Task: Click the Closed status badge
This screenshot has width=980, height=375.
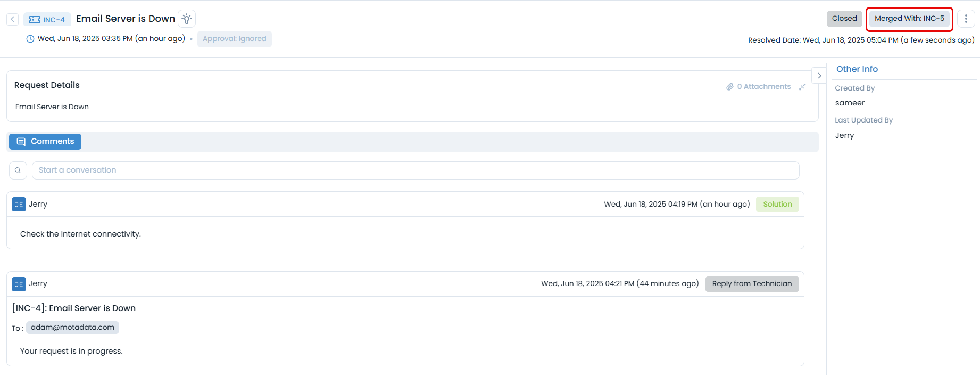Action: tap(844, 19)
